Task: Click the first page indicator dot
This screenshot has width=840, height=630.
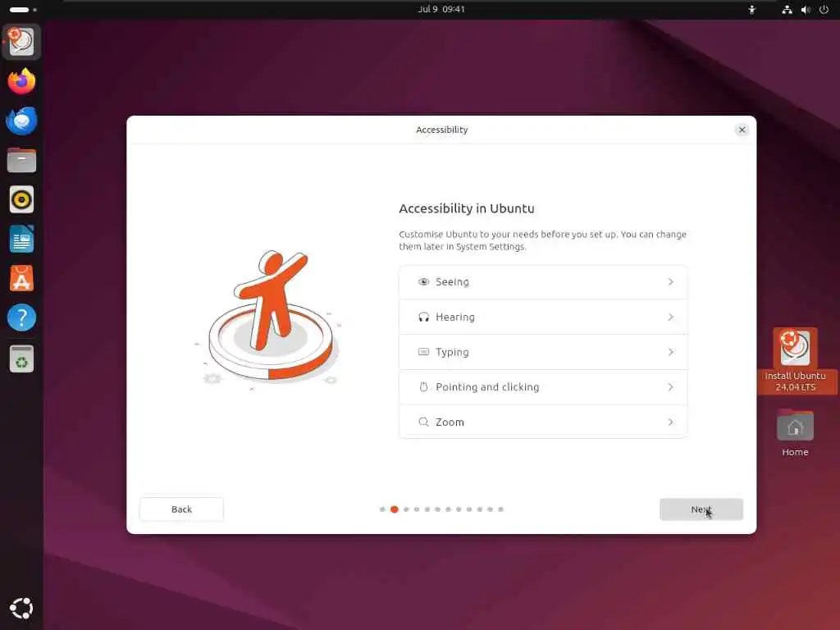Action: pyautogui.click(x=382, y=509)
